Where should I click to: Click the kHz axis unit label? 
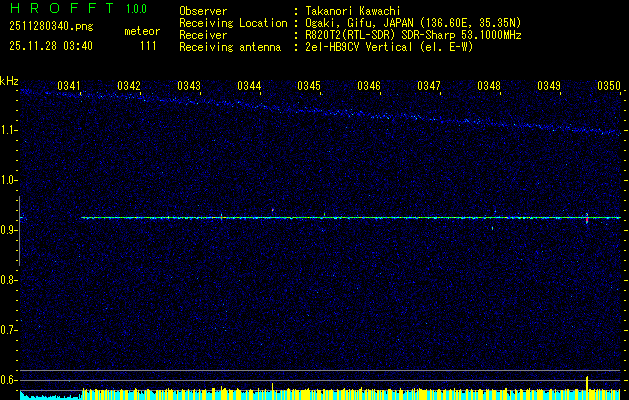click(x=9, y=82)
